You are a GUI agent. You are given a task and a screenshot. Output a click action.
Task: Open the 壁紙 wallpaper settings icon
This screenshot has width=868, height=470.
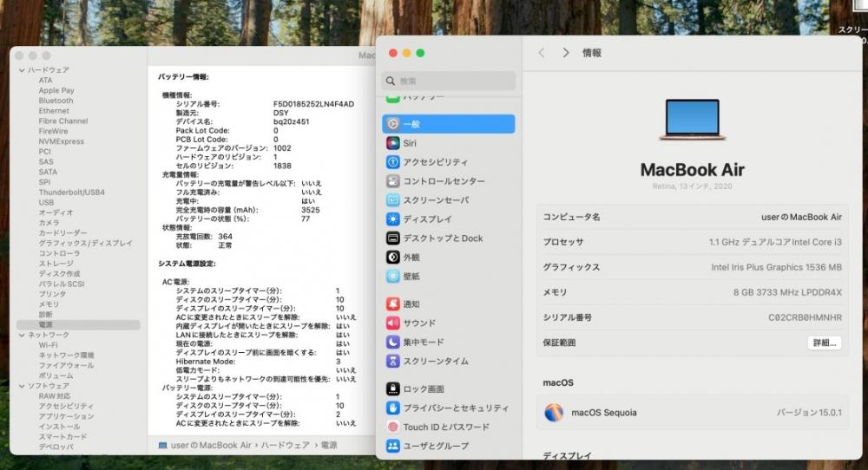393,276
